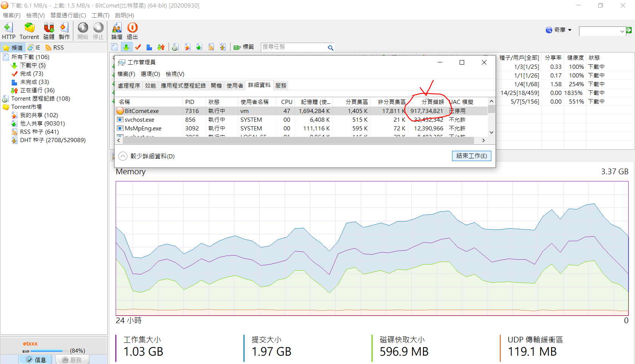Viewport: 635px width, 364px height.
Task: Click the DHT torrents lightning icon
Action: point(223,47)
